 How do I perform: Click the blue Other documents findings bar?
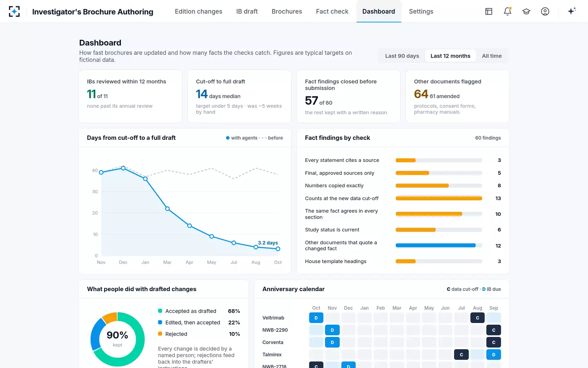coord(436,245)
